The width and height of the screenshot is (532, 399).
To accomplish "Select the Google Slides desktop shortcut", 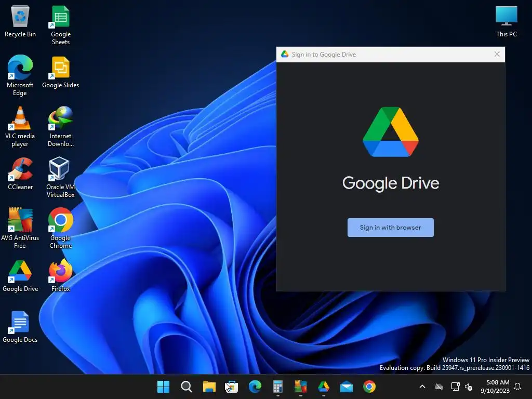I will [60, 72].
